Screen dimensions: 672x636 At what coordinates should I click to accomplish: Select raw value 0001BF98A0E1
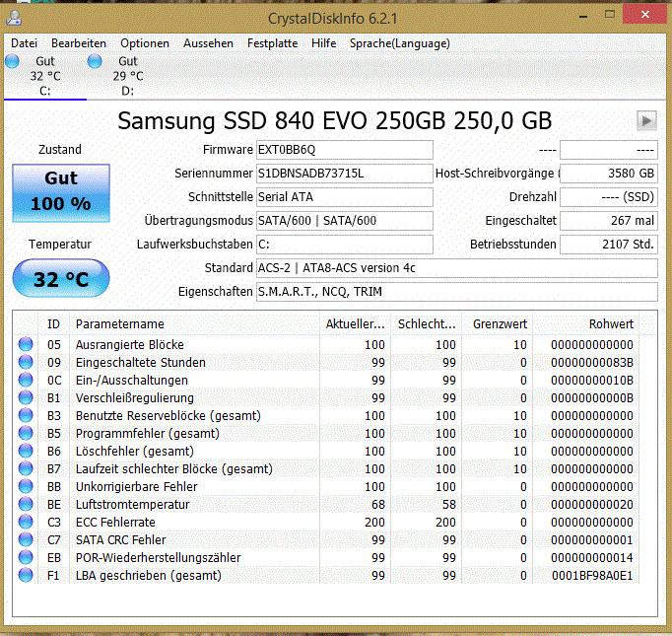(x=592, y=576)
